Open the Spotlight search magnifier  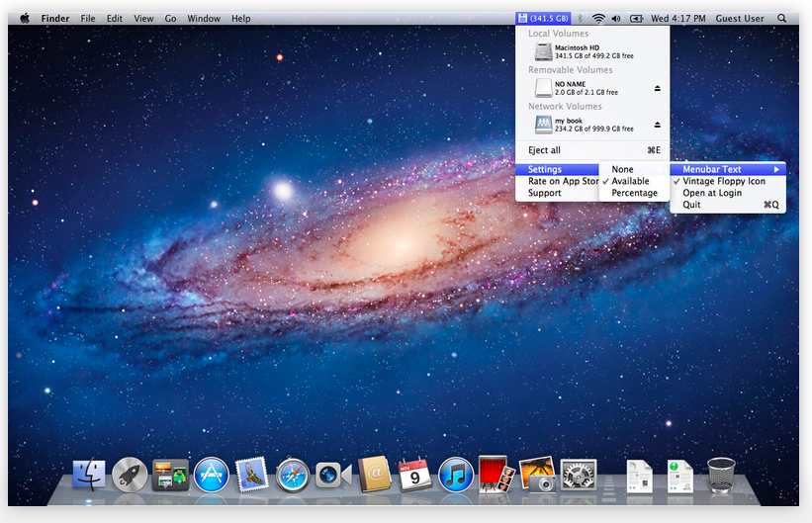[x=782, y=18]
